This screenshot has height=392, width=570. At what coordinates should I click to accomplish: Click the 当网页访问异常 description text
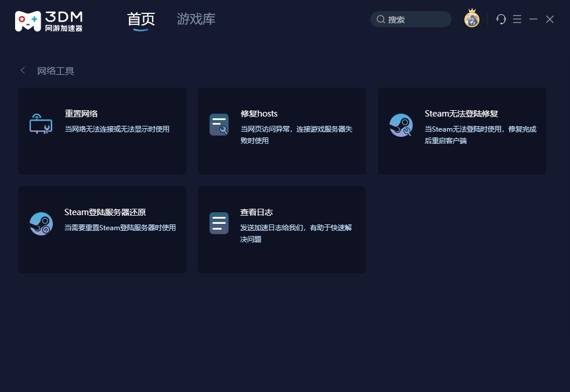tap(296, 135)
